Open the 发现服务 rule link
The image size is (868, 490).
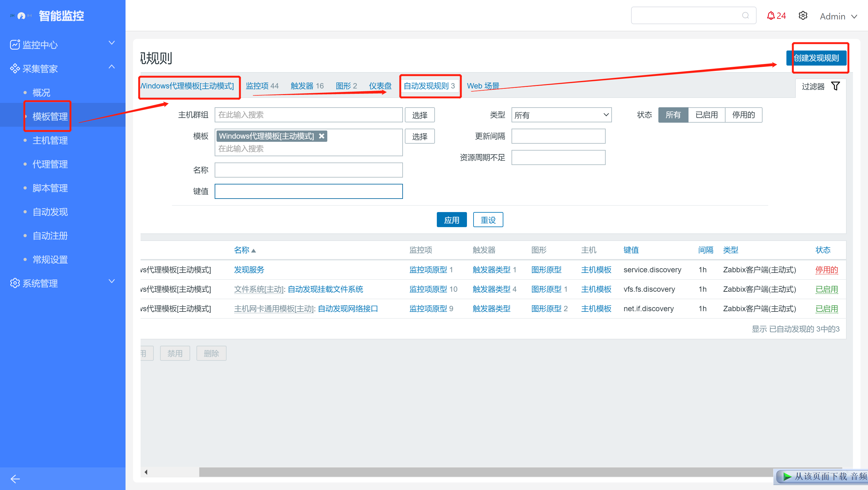(x=249, y=270)
